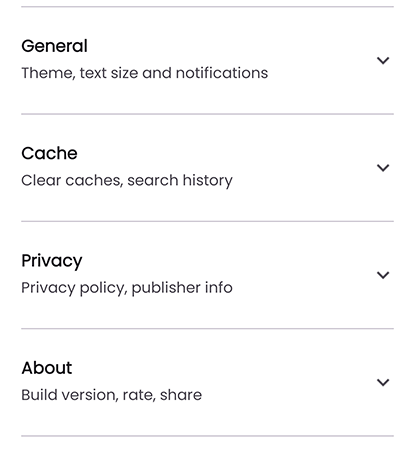Click 'Build version, rate, share' subtitle
This screenshot has width=415, height=450.
click(x=111, y=395)
